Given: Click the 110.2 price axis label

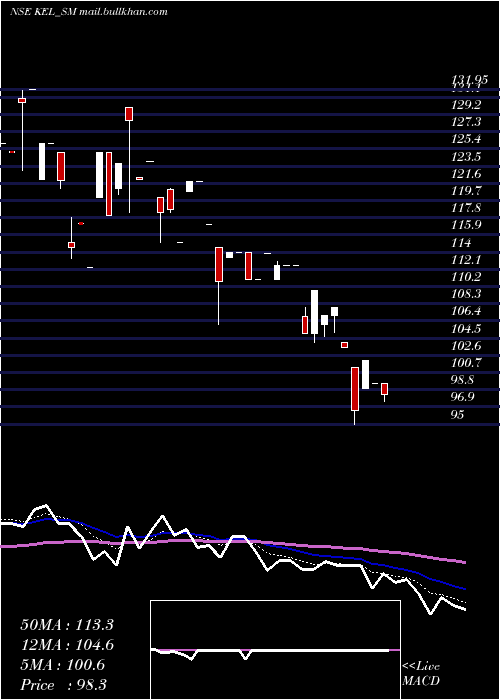Looking at the screenshot, I should pos(466,277).
